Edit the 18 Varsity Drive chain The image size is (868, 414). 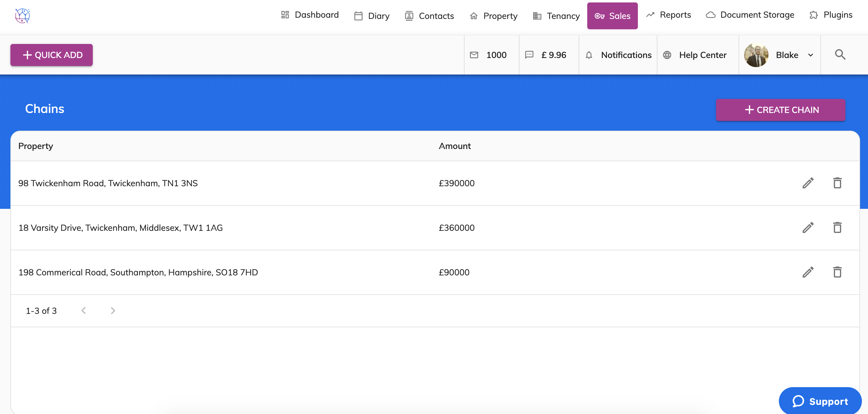click(x=808, y=227)
